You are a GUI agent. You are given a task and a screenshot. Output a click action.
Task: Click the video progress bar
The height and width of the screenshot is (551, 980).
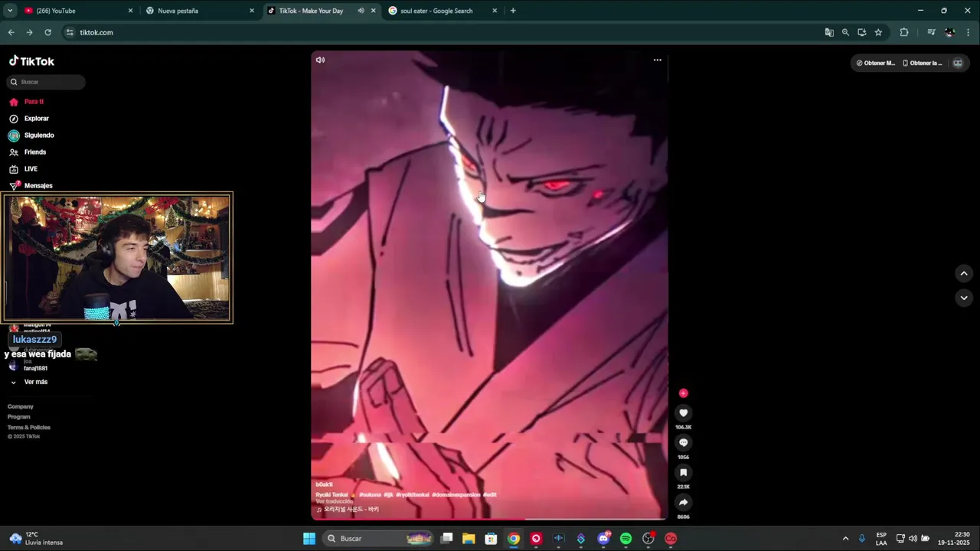[x=489, y=519]
